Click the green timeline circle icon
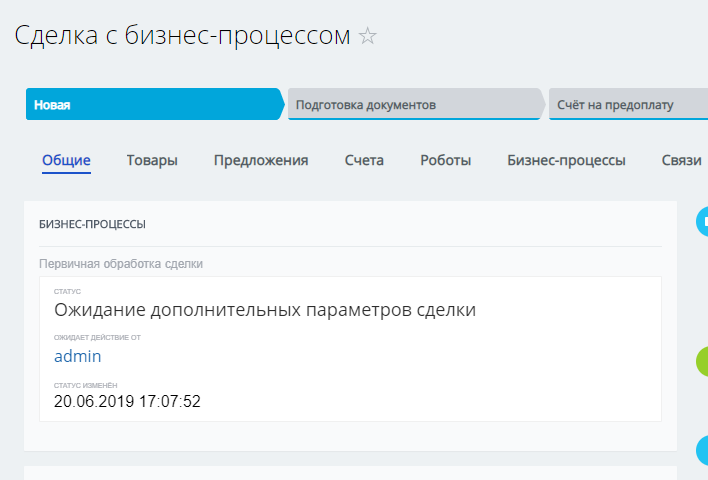 point(703,361)
